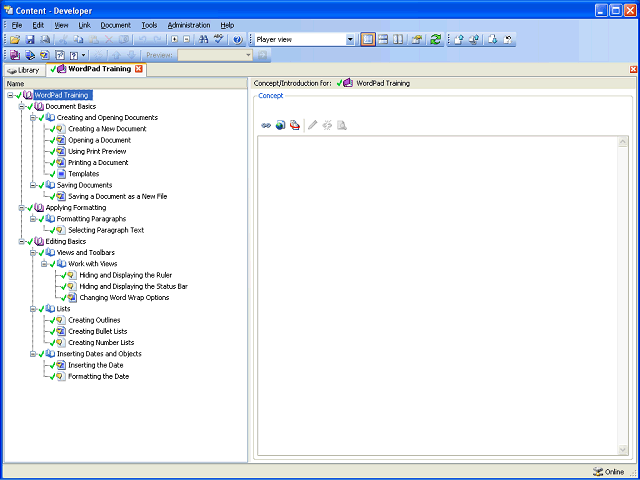Screen dimensions: 640x480
Task: Click the Online status indicator
Action: click(609, 472)
